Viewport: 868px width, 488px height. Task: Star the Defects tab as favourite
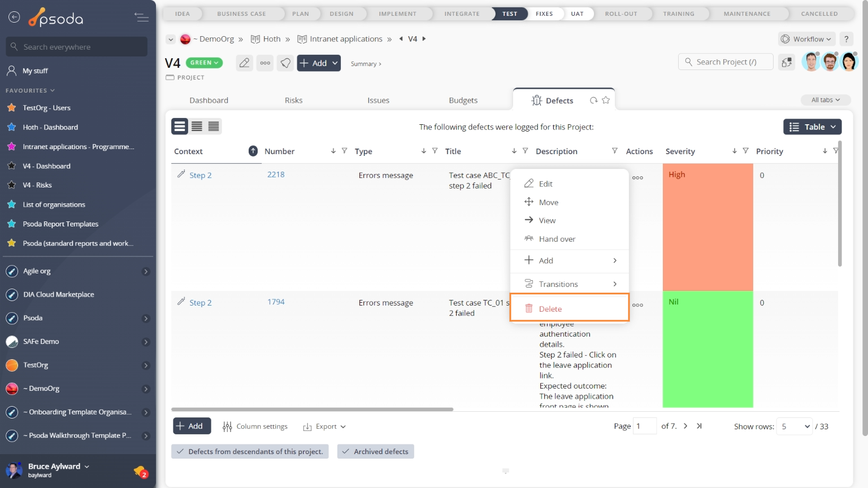606,100
